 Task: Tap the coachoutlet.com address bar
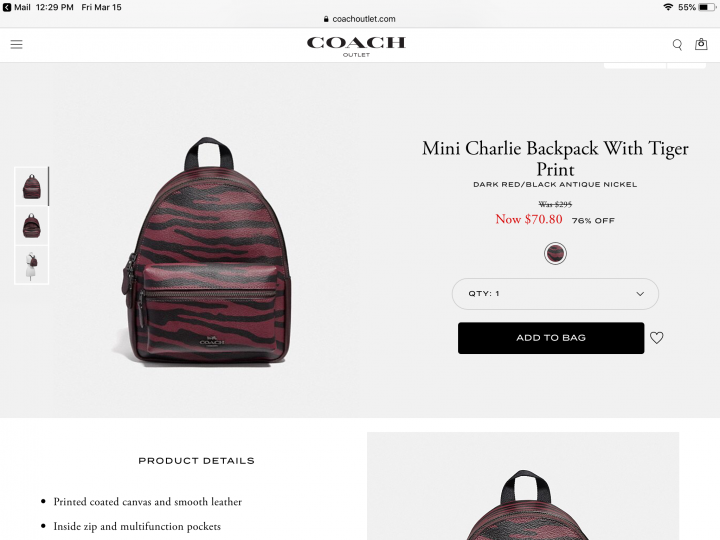tap(360, 19)
